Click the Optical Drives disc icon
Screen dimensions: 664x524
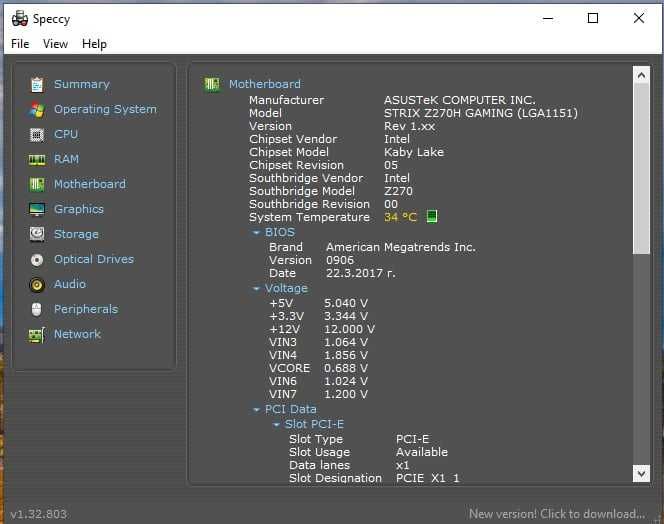click(37, 259)
